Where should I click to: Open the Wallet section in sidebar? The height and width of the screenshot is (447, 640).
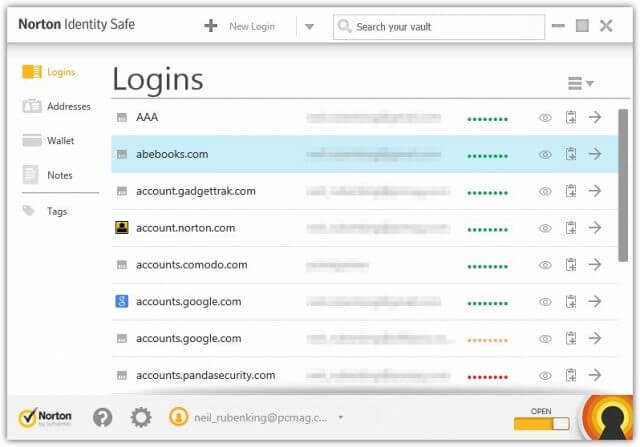click(x=48, y=140)
